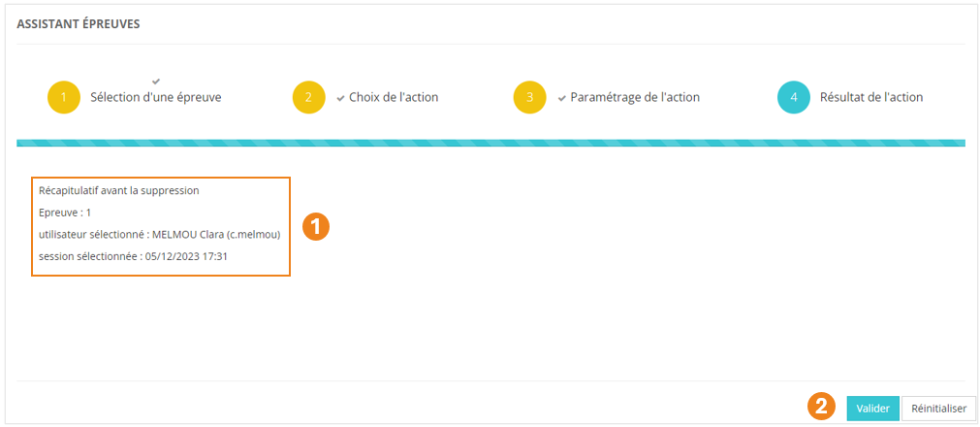Click the yellow step 3 circle
Screen dimensions: 980x427
pyautogui.click(x=530, y=98)
